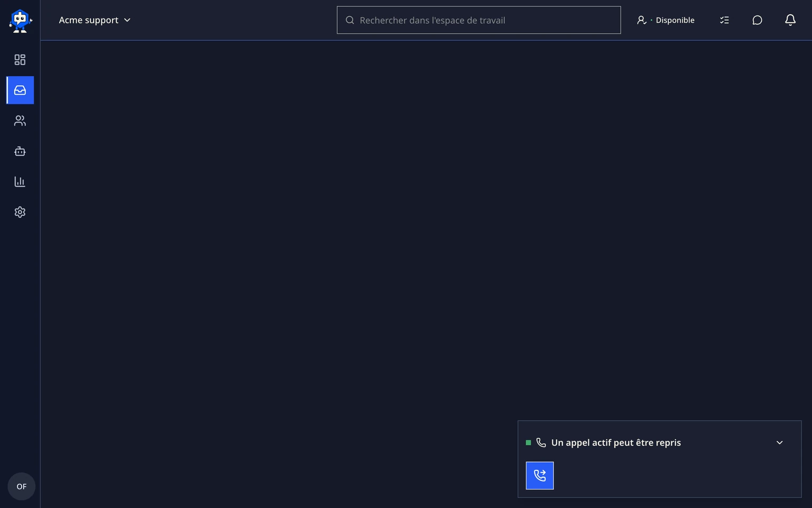Open the reports bar chart icon
This screenshot has width=812, height=508.
20,182
